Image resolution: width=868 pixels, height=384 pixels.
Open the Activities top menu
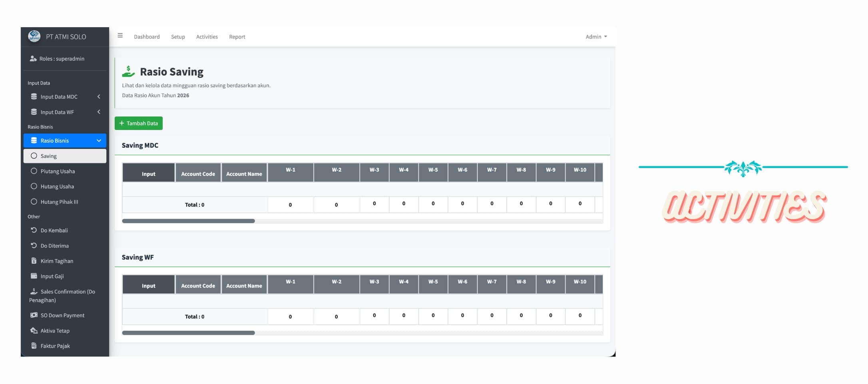tap(207, 37)
